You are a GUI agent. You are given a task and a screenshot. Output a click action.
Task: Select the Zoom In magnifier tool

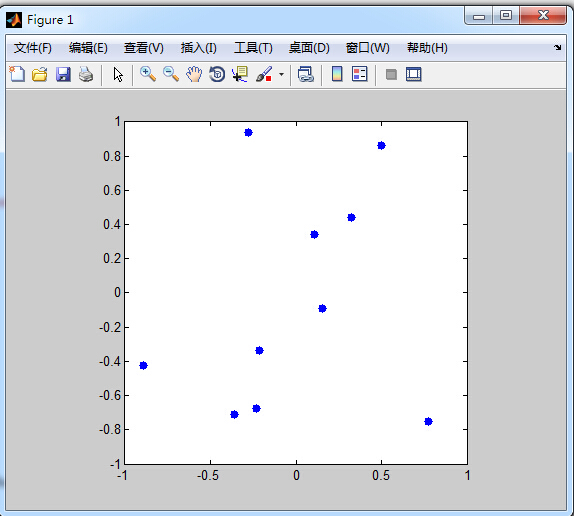point(148,74)
